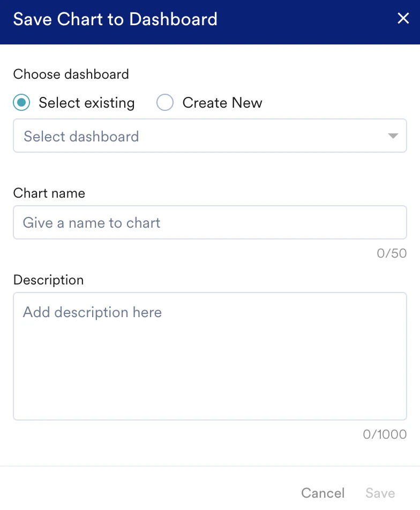Viewport: 420px width, 510px height.
Task: Click the 'Create New' option label text
Action: 222,103
